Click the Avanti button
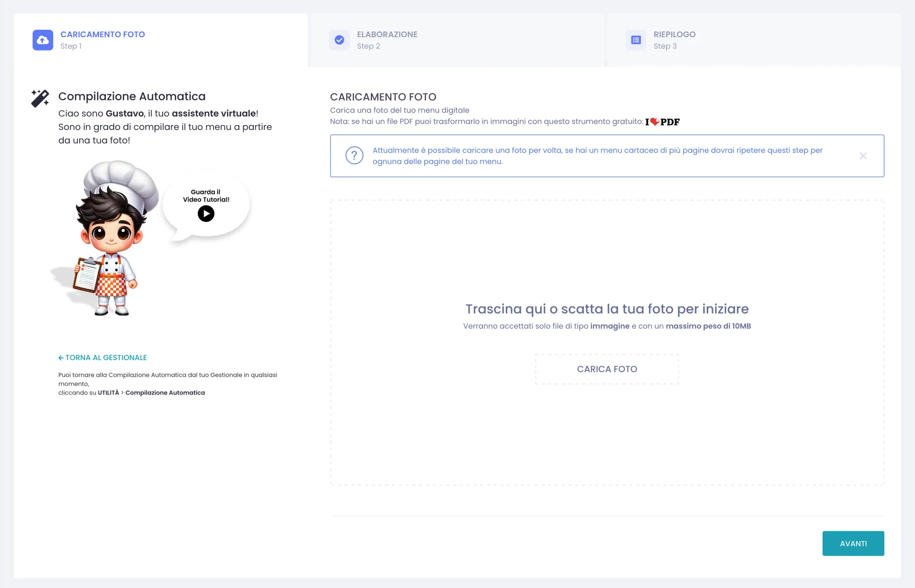 [x=853, y=543]
